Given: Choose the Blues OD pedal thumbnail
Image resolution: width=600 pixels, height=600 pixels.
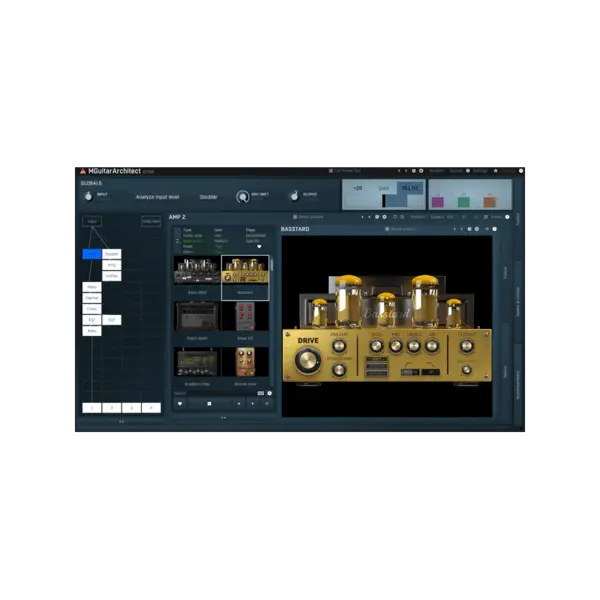Looking at the screenshot, I should (245, 321).
